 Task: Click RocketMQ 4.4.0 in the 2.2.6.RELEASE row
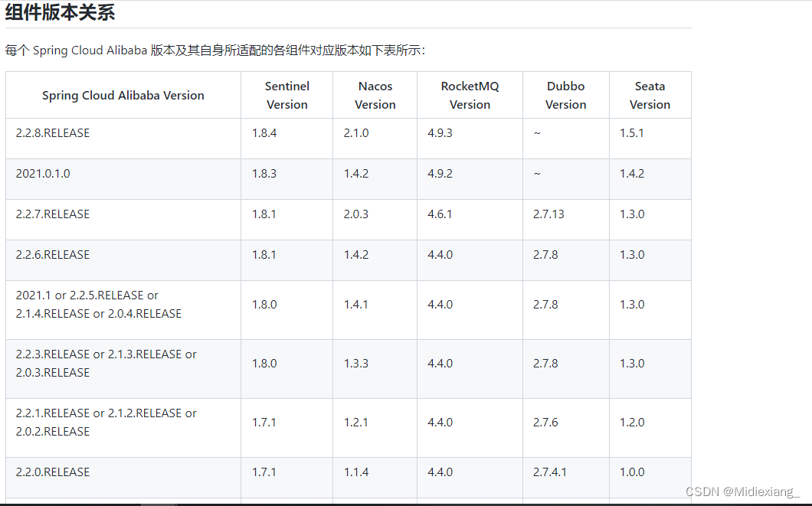point(440,255)
